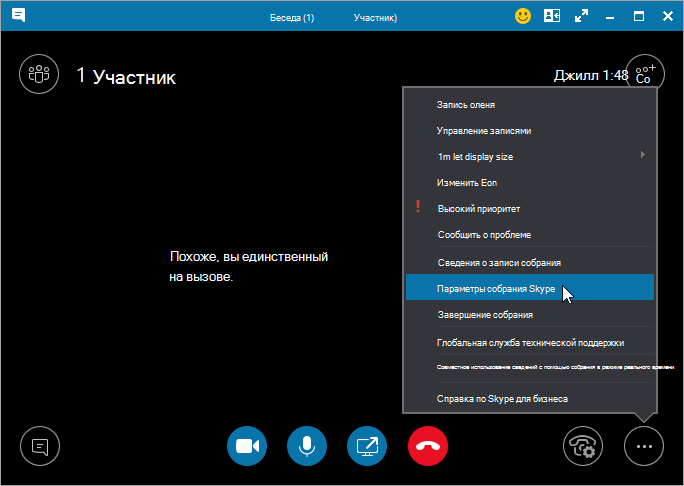This screenshot has height=486, width=684.
Task: Click the Джилл 1:48 call timer
Action: [591, 75]
